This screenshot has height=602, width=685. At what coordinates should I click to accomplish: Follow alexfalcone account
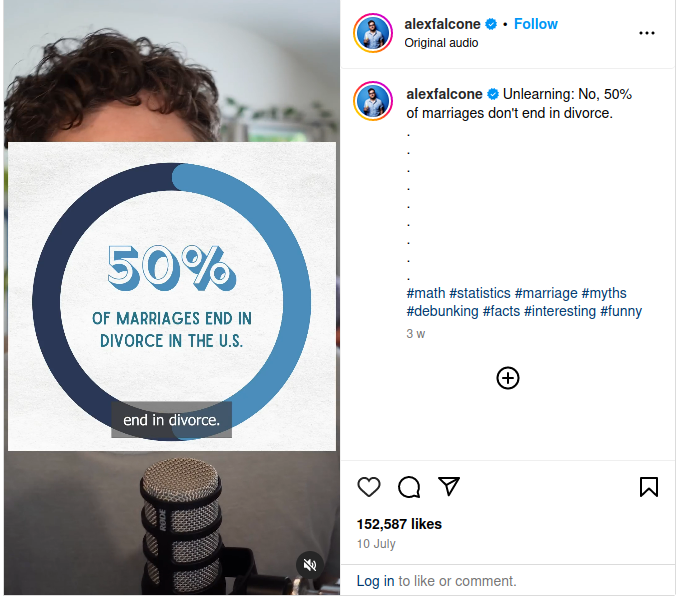[536, 24]
